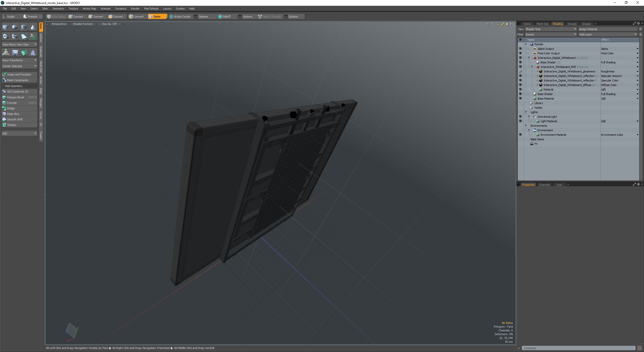Viewport: 644px width, 352px height.
Task: Select the green checkered mesh tool
Action: coord(24,53)
